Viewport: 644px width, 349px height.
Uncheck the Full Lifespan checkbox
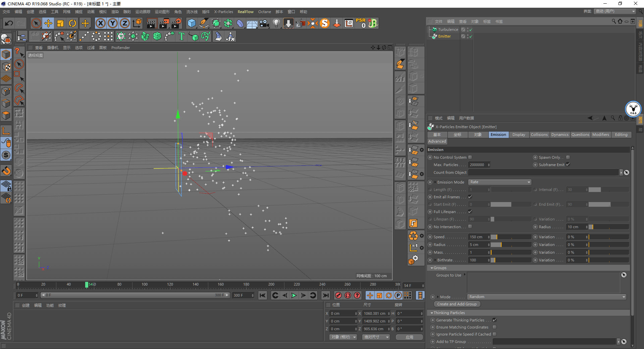point(470,211)
